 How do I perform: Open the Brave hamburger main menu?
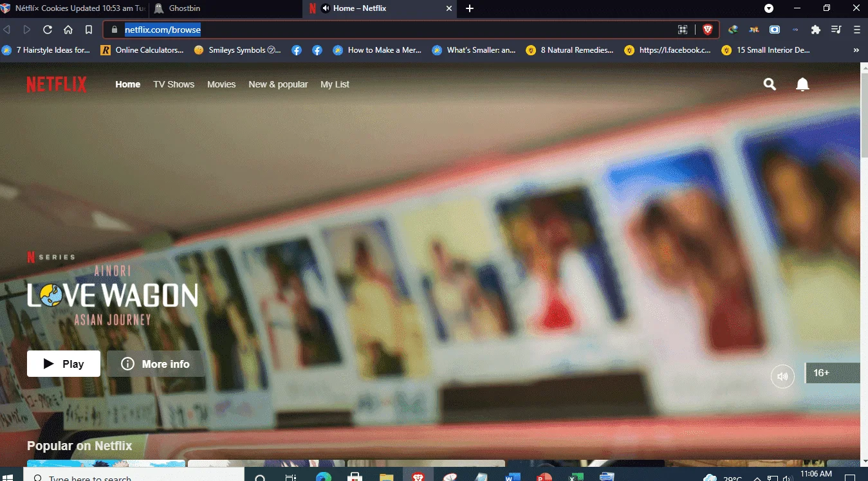coord(857,30)
